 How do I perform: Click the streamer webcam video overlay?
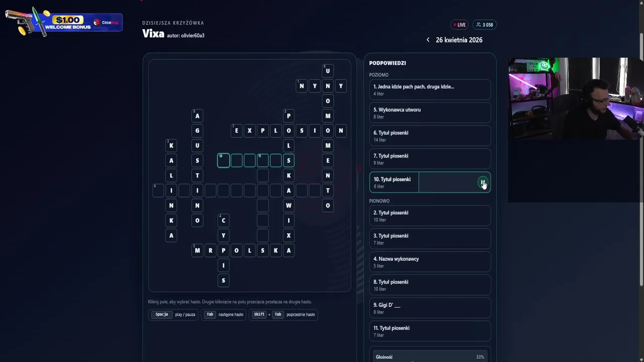pyautogui.click(x=576, y=98)
